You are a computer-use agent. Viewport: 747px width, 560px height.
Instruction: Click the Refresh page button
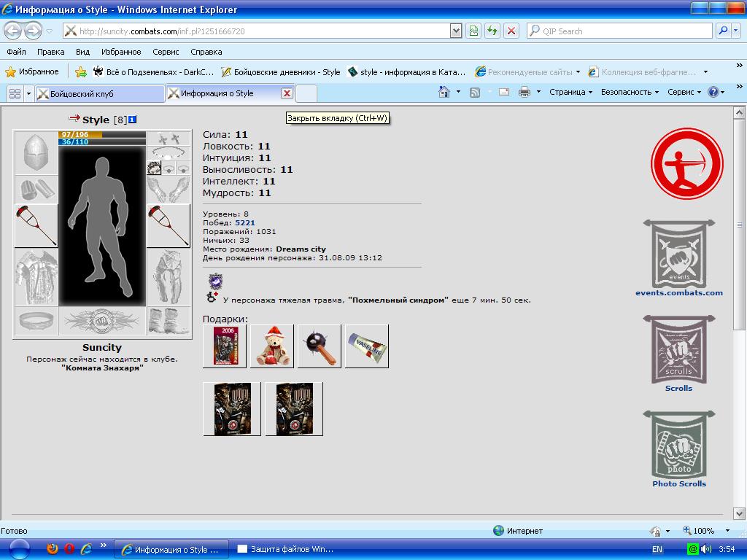pyautogui.click(x=492, y=31)
